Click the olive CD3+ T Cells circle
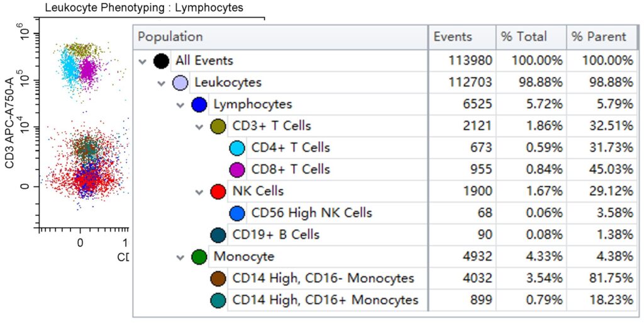Image resolution: width=644 pixels, height=323 pixels. pos(219,127)
